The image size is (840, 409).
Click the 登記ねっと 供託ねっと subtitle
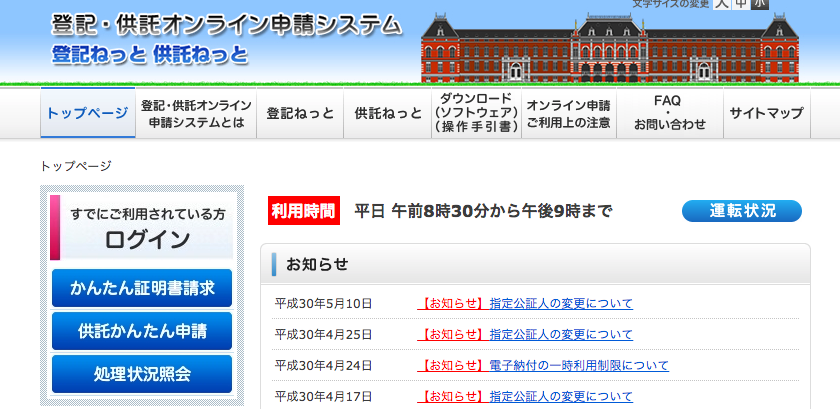(x=150, y=55)
